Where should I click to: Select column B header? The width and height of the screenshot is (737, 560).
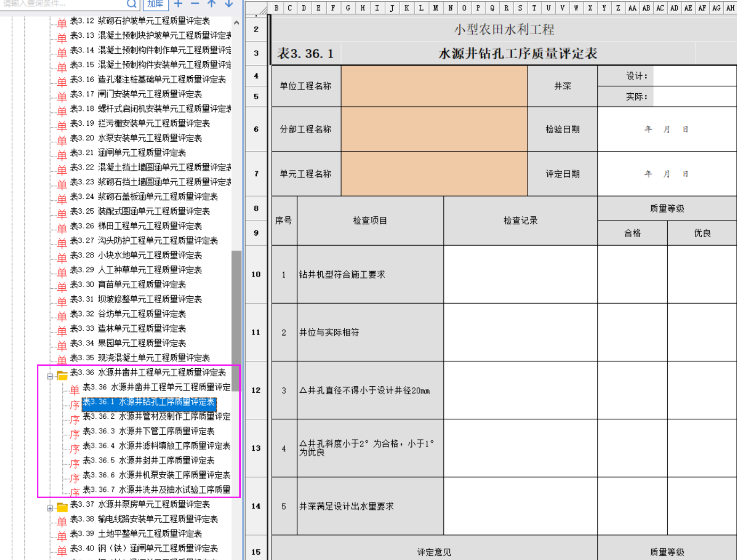[x=276, y=8]
